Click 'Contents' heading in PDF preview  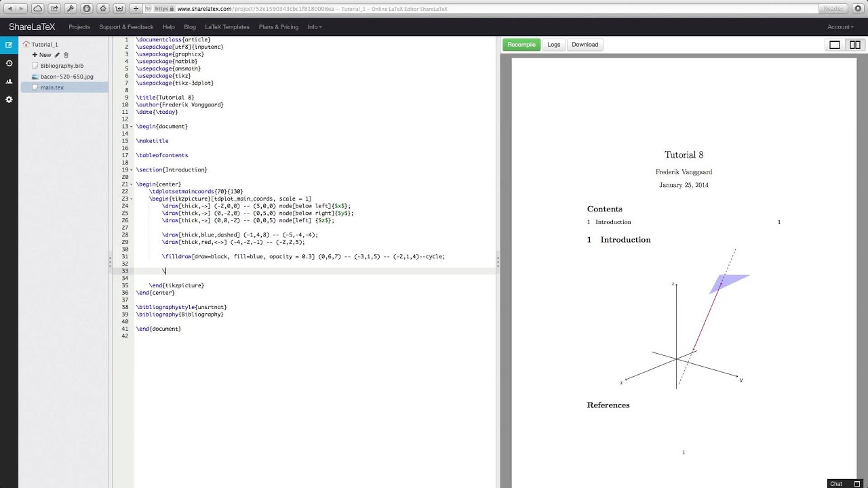[604, 209]
